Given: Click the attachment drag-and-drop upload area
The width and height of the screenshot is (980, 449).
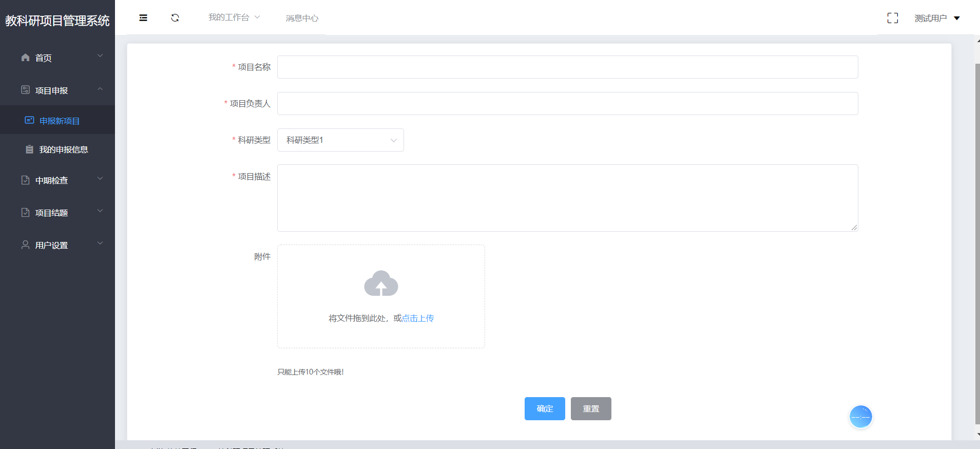Looking at the screenshot, I should [381, 296].
